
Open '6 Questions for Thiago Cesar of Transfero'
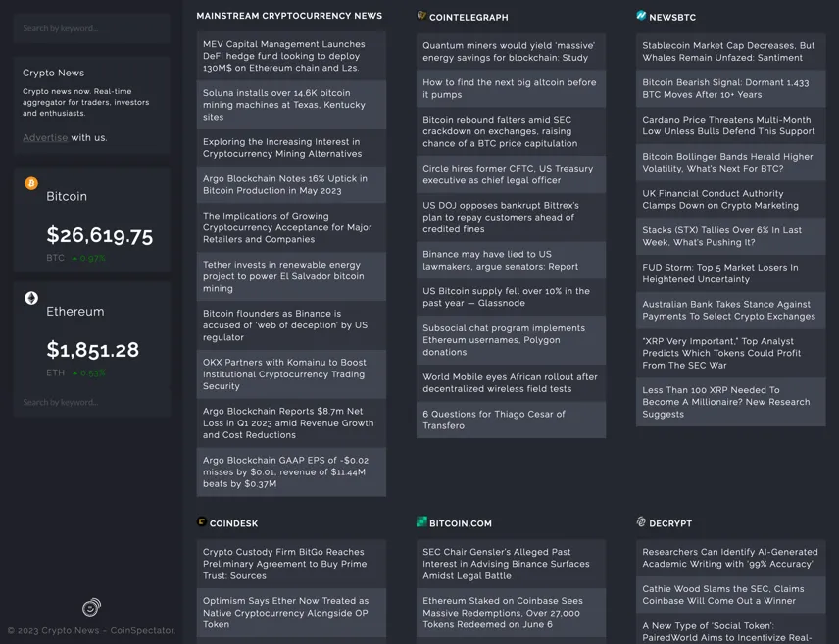point(511,420)
